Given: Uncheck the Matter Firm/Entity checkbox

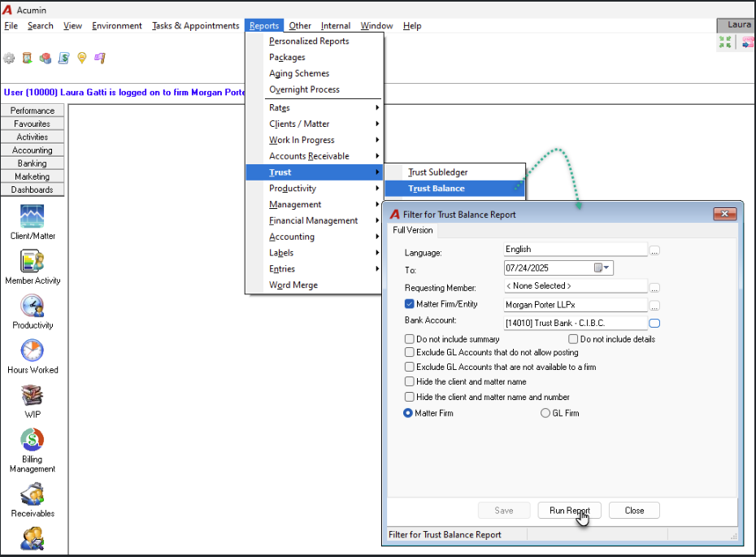Looking at the screenshot, I should (x=410, y=304).
